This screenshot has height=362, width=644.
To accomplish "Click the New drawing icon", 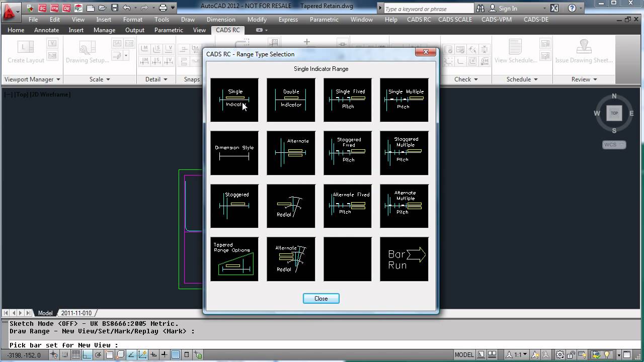I will [x=91, y=8].
